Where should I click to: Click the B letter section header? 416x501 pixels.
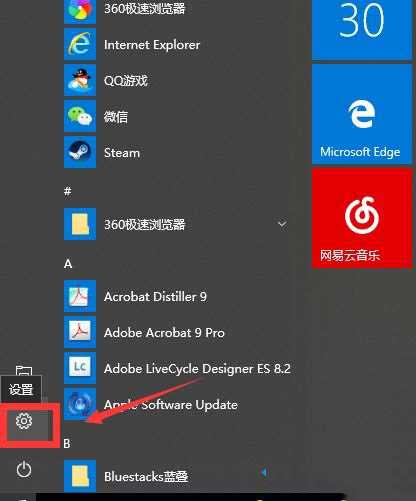(67, 444)
